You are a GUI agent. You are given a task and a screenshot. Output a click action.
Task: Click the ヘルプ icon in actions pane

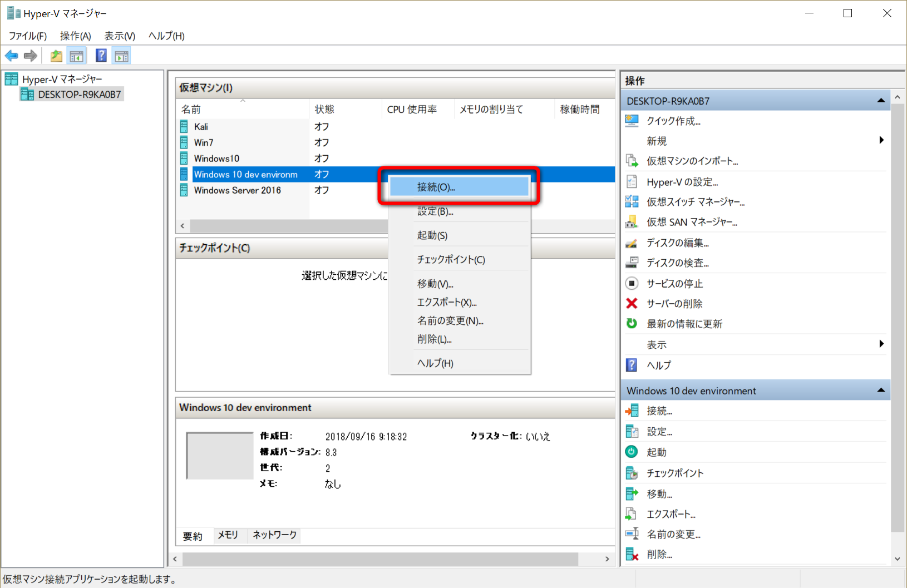(x=632, y=365)
